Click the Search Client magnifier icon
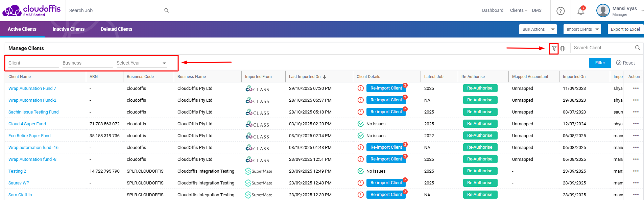Viewport: 644px width, 200px height. [637, 48]
